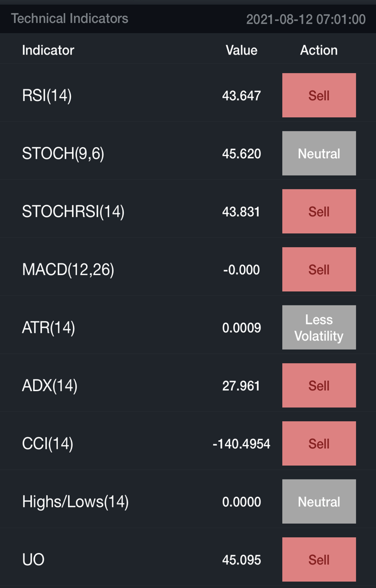Open the CCI(14) indicator label
The image size is (376, 588).
coord(47,443)
